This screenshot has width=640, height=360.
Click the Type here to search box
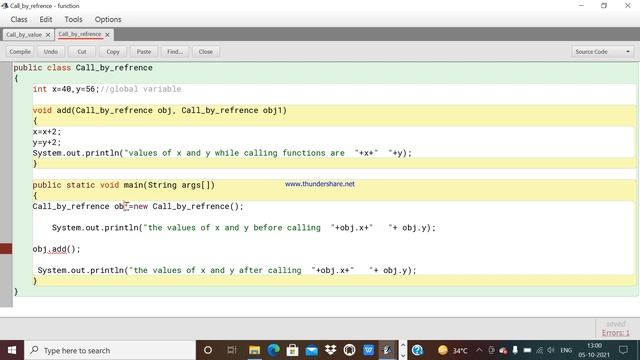[110, 350]
